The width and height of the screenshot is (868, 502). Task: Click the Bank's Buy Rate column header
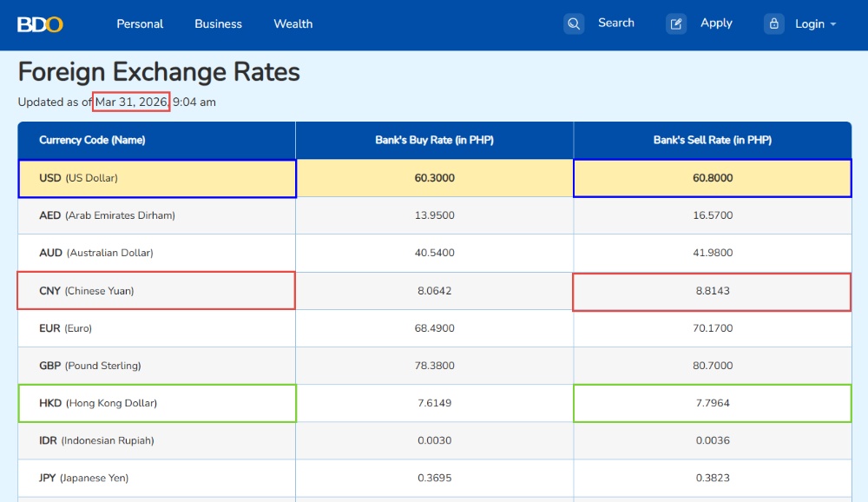tap(434, 140)
